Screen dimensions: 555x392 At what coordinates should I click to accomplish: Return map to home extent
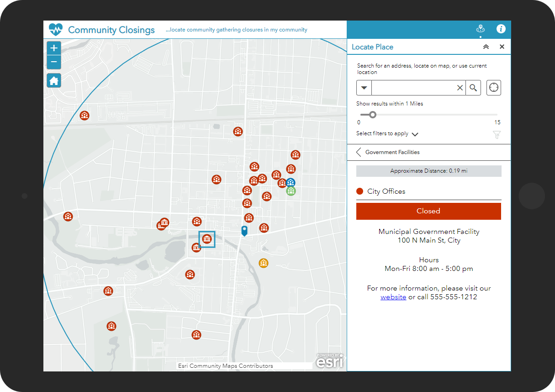click(54, 81)
